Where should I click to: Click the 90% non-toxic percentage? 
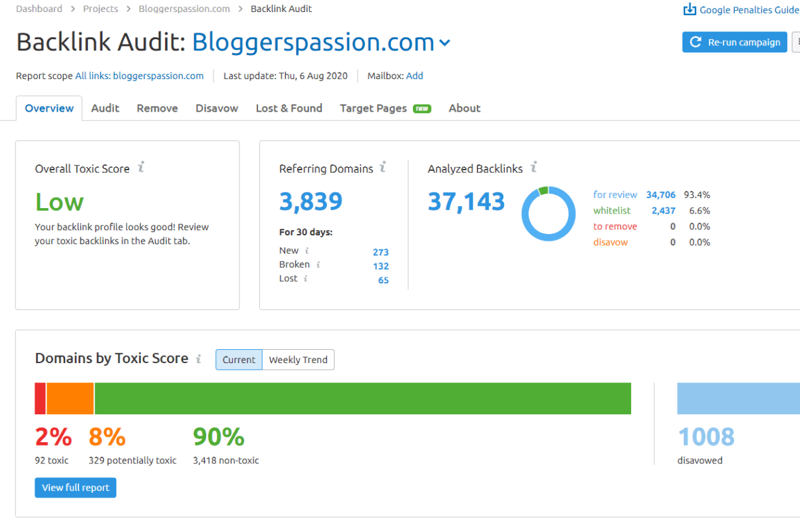219,437
